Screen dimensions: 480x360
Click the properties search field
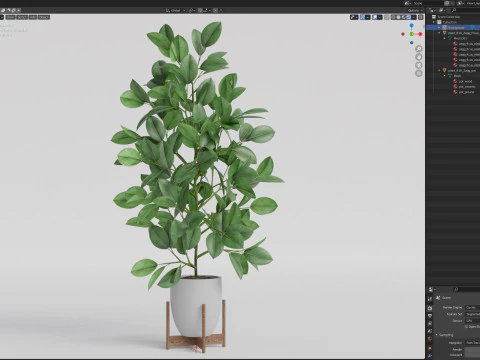pos(467,289)
